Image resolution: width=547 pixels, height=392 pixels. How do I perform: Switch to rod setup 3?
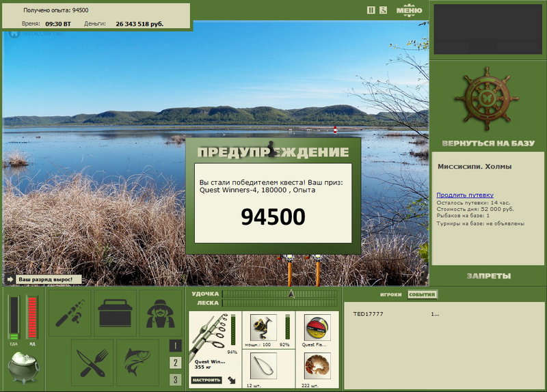click(x=176, y=380)
